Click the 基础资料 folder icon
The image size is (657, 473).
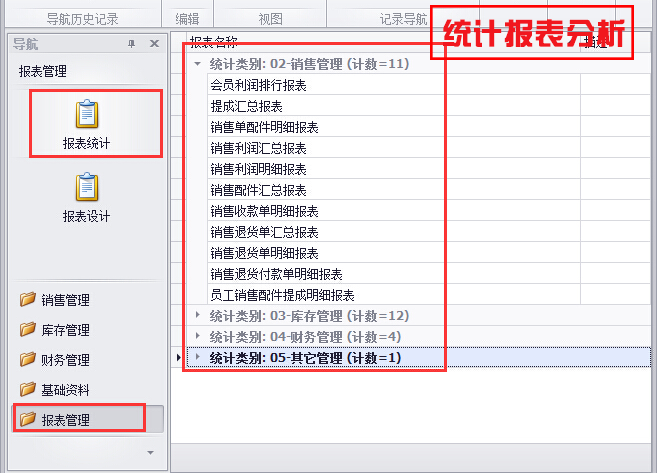point(27,390)
